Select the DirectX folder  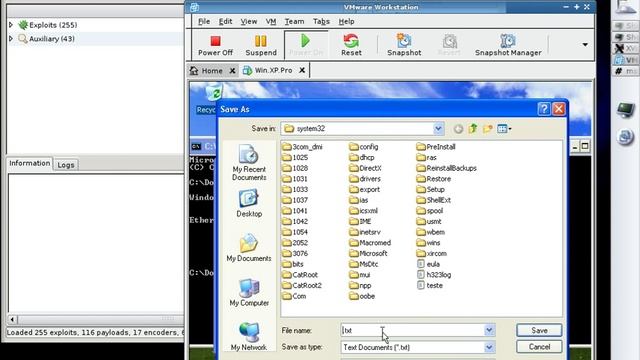point(366,168)
